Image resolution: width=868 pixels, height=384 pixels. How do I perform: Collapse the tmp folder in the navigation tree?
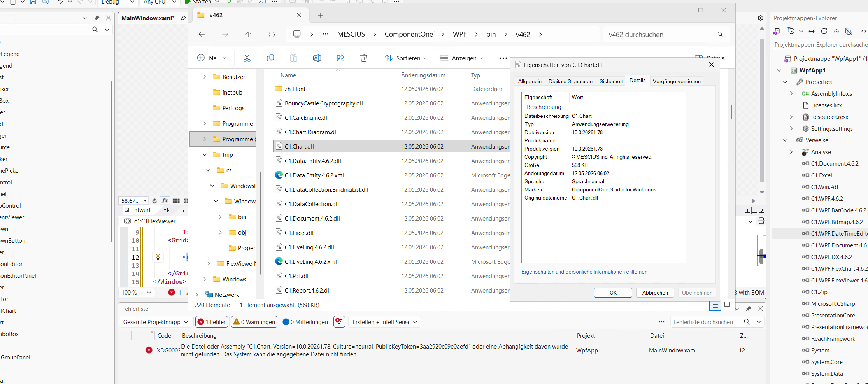[x=205, y=155]
